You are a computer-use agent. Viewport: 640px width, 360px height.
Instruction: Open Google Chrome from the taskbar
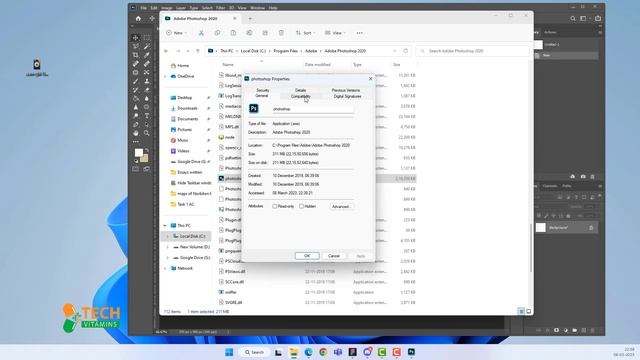tap(323, 352)
